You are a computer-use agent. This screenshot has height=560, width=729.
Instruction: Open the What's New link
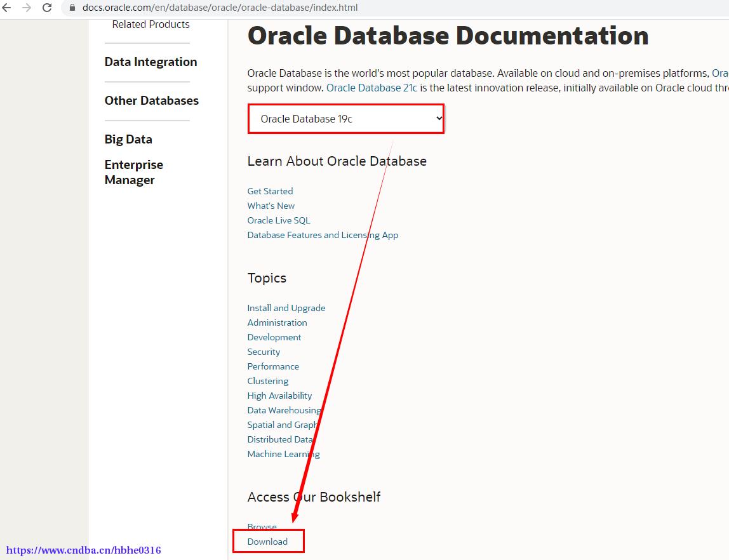point(271,206)
